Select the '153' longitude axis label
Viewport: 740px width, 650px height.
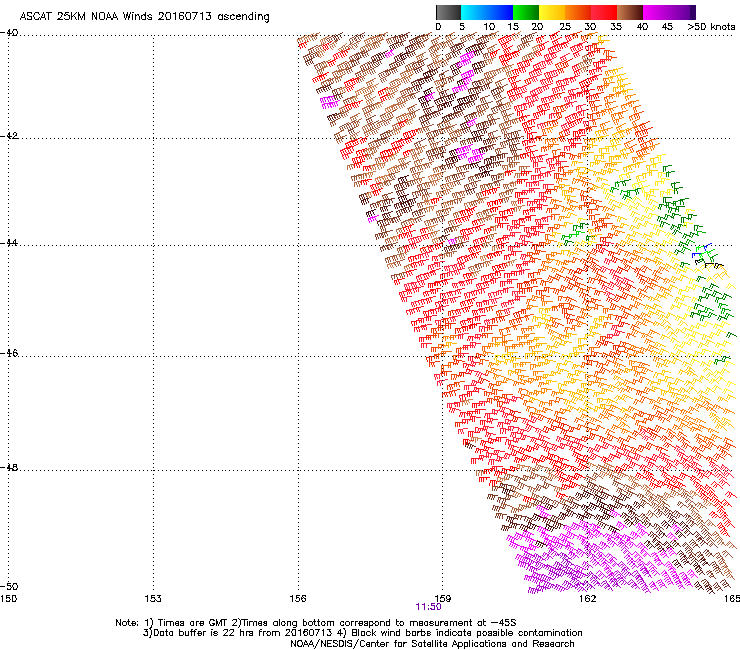(153, 599)
